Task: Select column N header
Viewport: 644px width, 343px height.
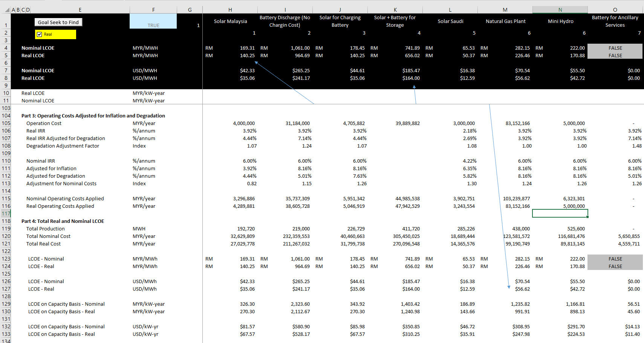Action: pyautogui.click(x=560, y=9)
